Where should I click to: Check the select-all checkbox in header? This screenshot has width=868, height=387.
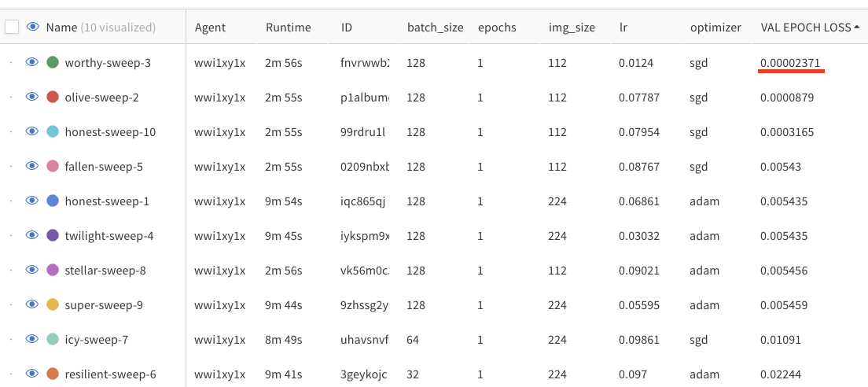click(x=12, y=27)
